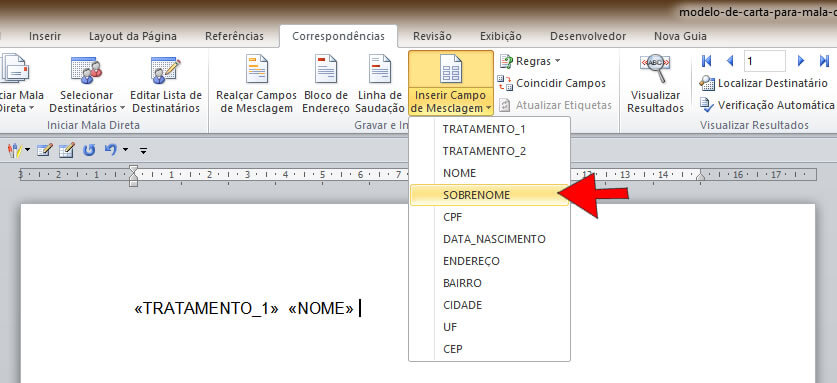
Task: Open Selecionar Destinatários recipients icon
Action: click(86, 71)
